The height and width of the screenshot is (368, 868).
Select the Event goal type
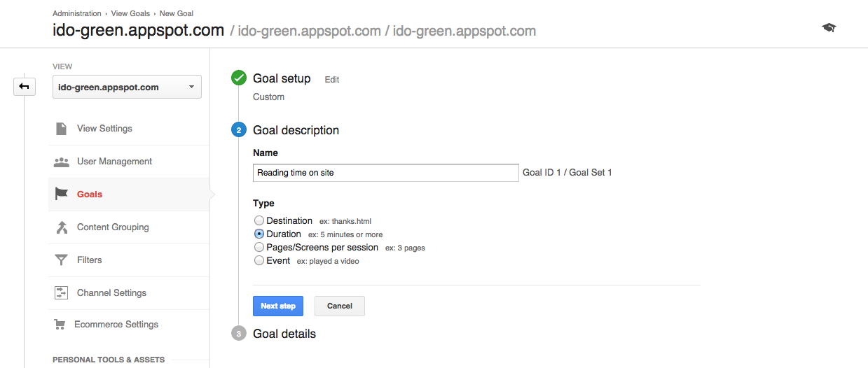pos(259,261)
